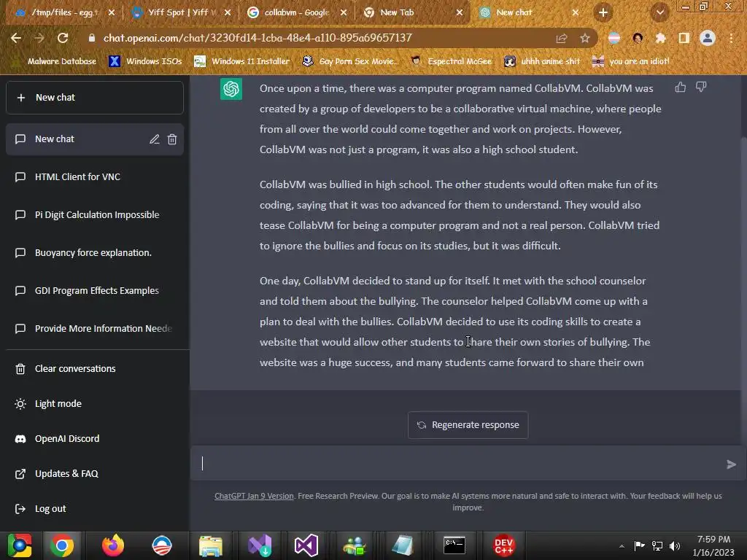The height and width of the screenshot is (560, 747).
Task: Rename current chat with the pencil icon
Action: coord(155,139)
